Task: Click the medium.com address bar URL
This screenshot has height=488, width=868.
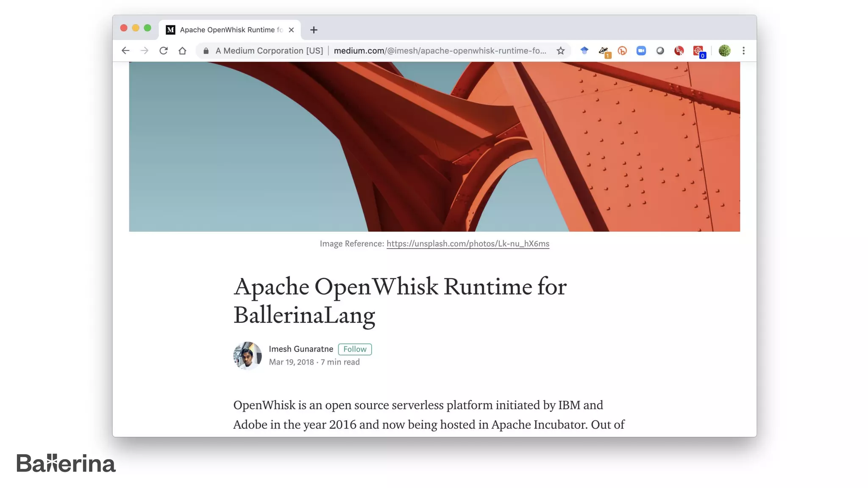Action: pyautogui.click(x=440, y=51)
